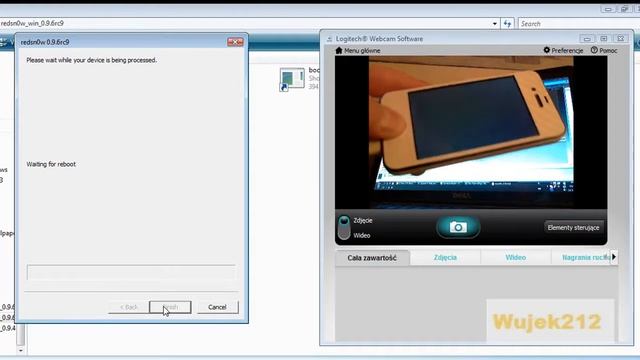Screen dimensions: 640x360
Task: Open Preferencje settings gear
Action: pos(563,51)
